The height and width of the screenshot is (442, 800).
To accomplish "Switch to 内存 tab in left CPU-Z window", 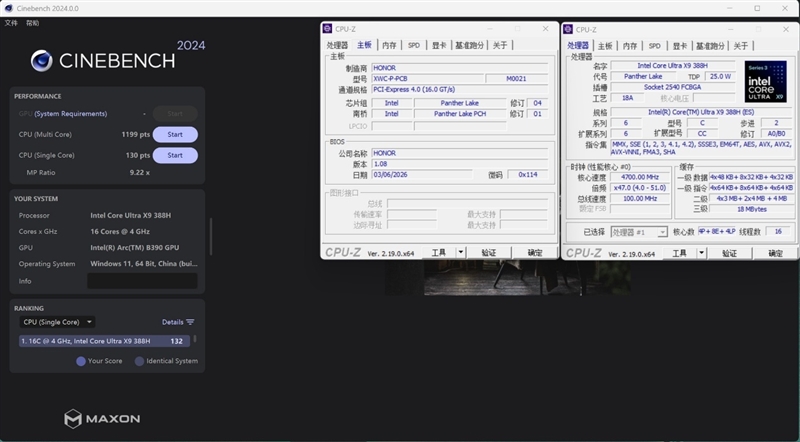I will pyautogui.click(x=389, y=45).
